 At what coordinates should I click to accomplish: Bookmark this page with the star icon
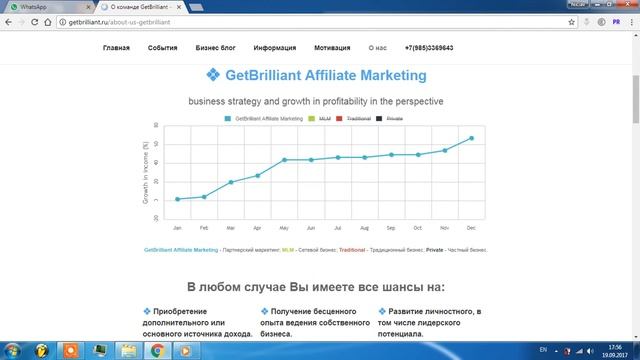click(x=571, y=22)
